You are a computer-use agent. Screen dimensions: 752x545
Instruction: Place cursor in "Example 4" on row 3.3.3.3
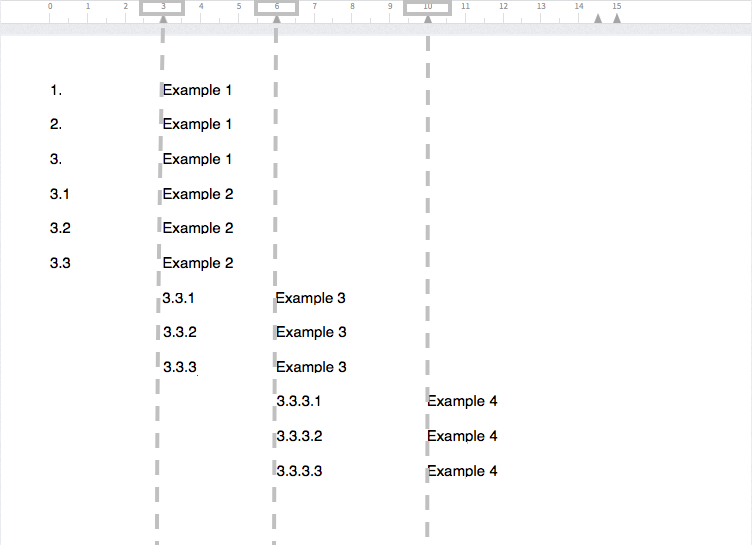(x=462, y=471)
